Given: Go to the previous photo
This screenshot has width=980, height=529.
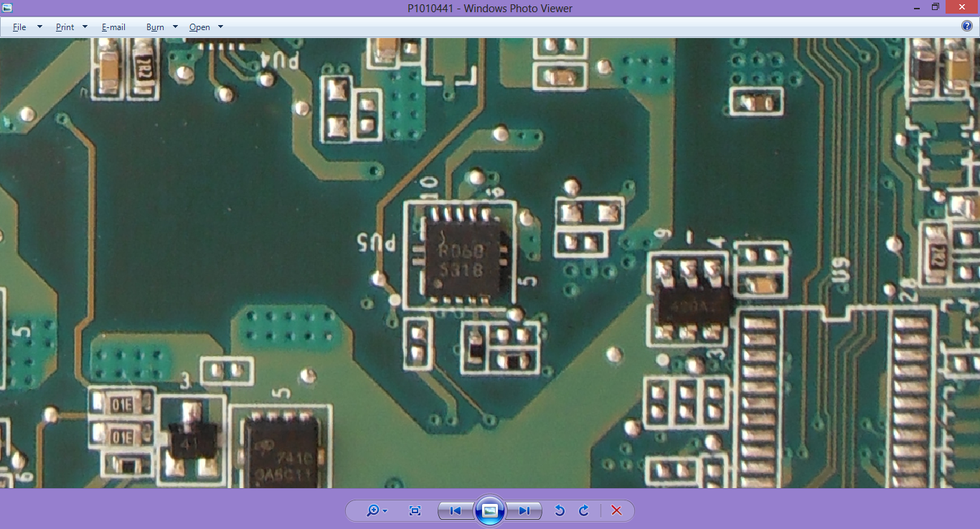Looking at the screenshot, I should (456, 510).
